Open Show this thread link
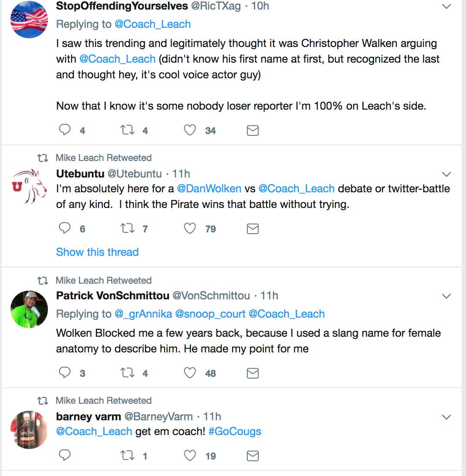Image resolution: width=466 pixels, height=476 pixels. [x=97, y=252]
